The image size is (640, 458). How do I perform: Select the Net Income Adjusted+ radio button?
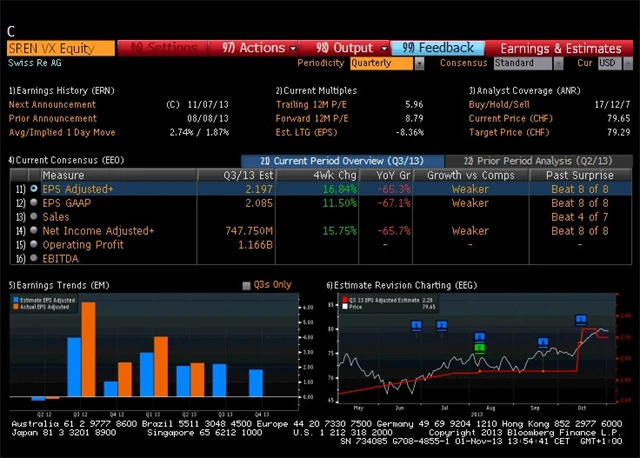coord(34,231)
